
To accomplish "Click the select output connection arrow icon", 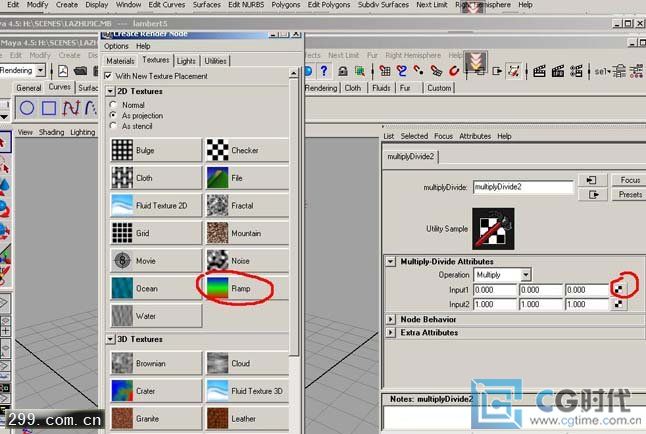I will tap(592, 195).
